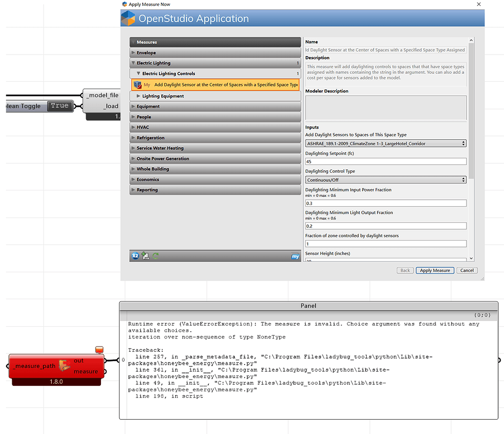
Task: Click the window resize grip corner
Action: tap(482, 279)
